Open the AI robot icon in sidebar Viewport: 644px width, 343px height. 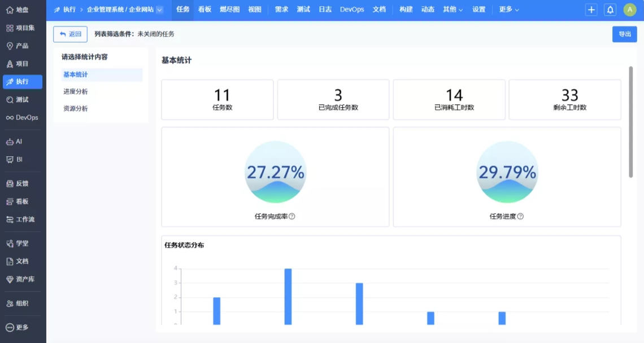[x=10, y=142]
